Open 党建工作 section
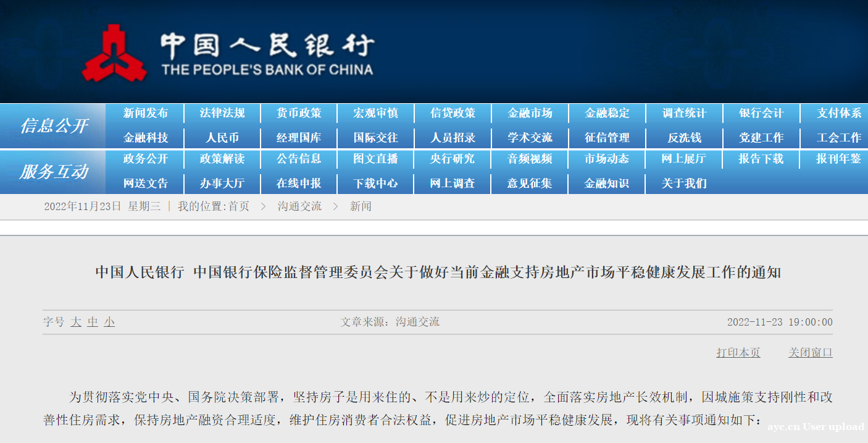 761,138
